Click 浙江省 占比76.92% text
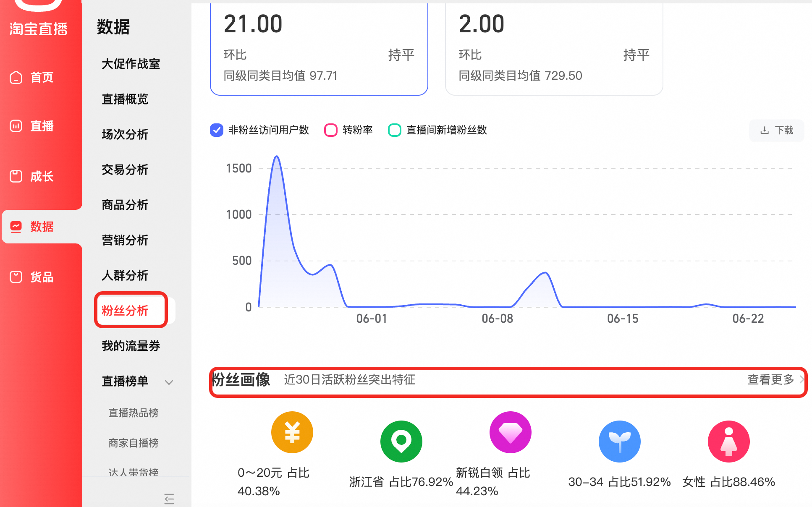Screen dimensions: 812x507 [x=401, y=482]
